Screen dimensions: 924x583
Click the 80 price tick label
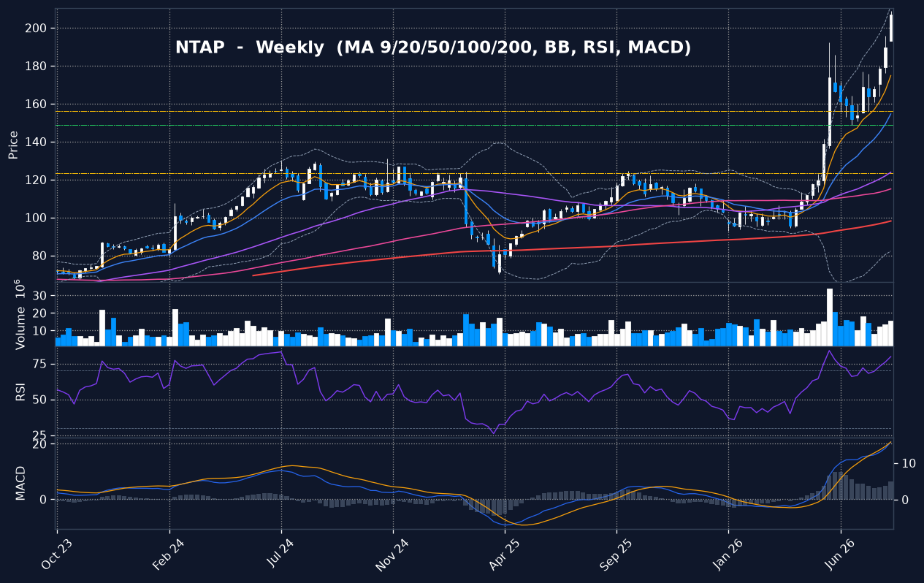tap(40, 256)
